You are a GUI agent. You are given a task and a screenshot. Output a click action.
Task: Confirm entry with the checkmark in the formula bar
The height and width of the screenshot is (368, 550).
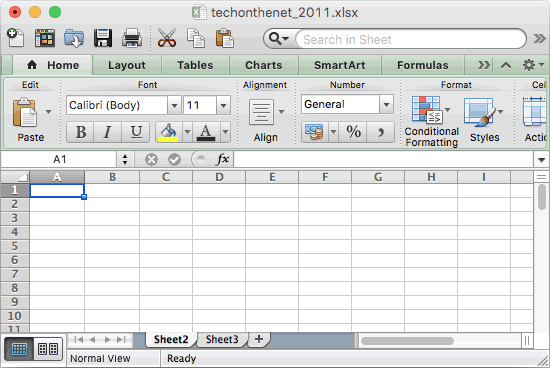(174, 160)
